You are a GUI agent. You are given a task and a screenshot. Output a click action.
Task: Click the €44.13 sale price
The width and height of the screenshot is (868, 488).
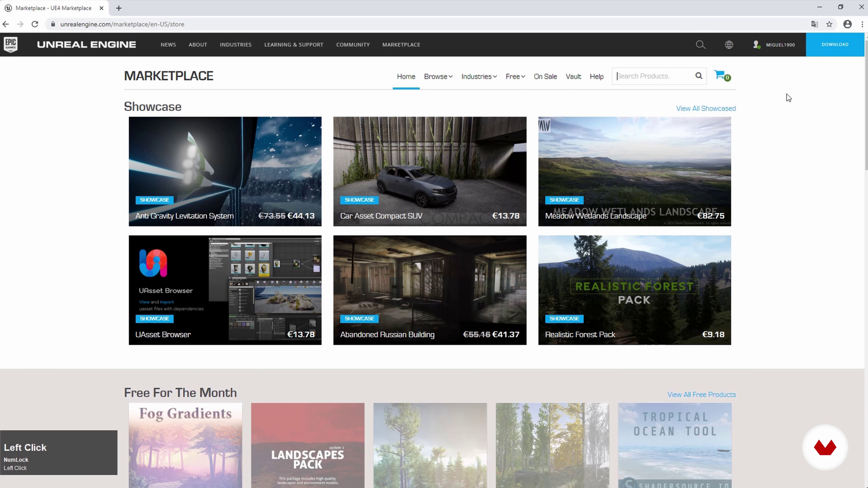301,216
